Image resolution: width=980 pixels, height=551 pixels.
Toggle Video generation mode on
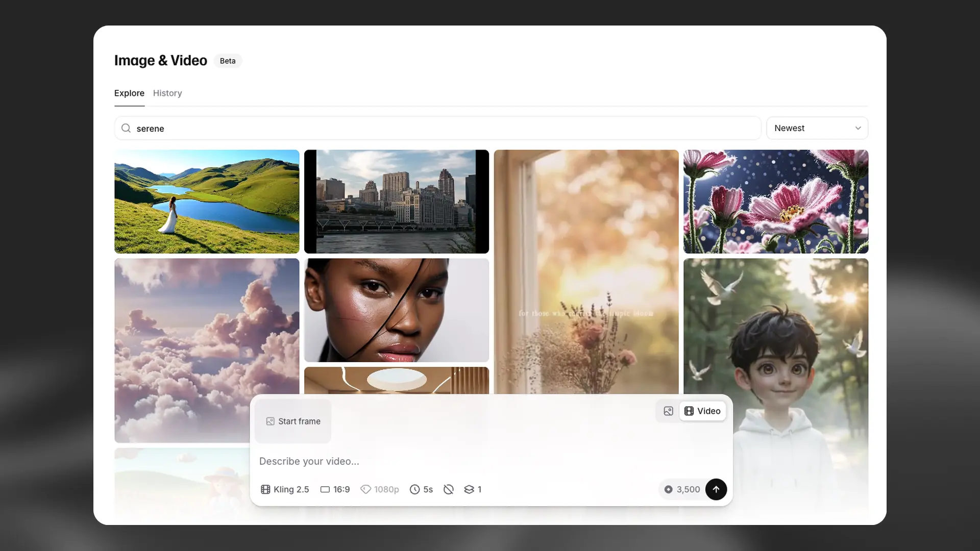point(702,411)
